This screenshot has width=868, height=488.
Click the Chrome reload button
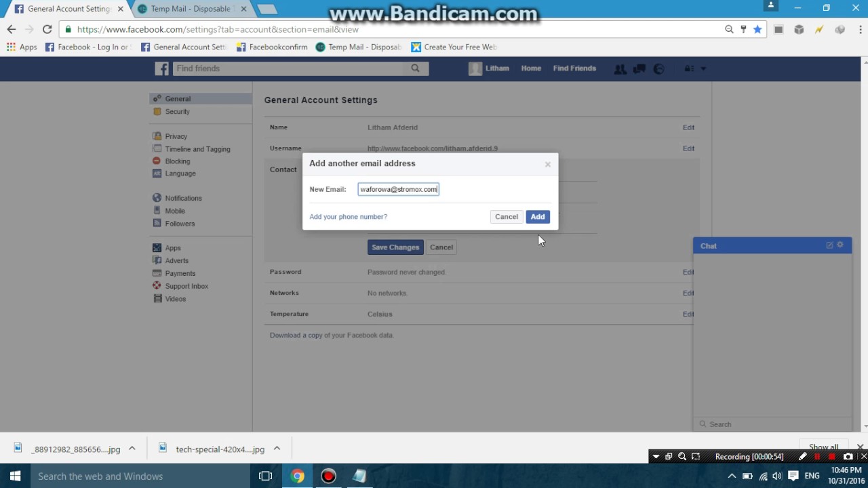coord(47,29)
